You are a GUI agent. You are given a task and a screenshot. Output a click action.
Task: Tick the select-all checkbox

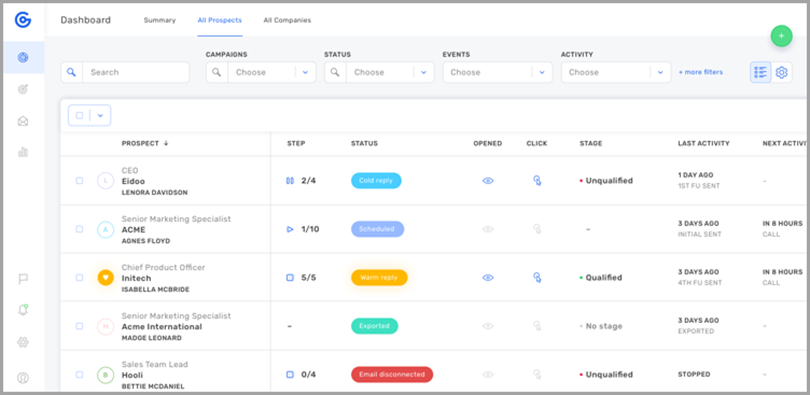pos(79,116)
